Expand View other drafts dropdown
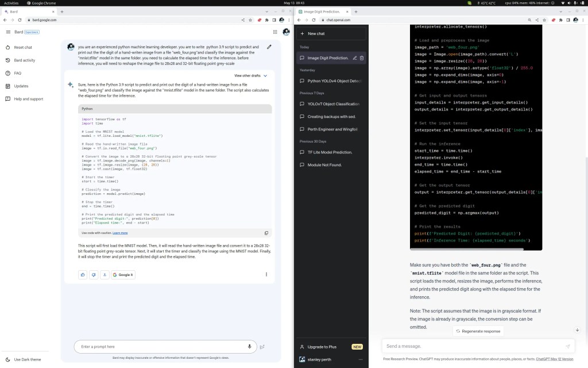Viewport: 588px width, 368px height. tap(250, 76)
